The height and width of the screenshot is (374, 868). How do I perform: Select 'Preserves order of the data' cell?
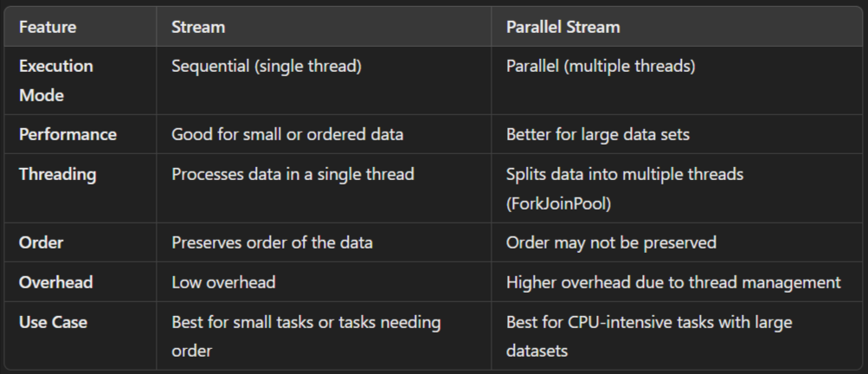[272, 242]
